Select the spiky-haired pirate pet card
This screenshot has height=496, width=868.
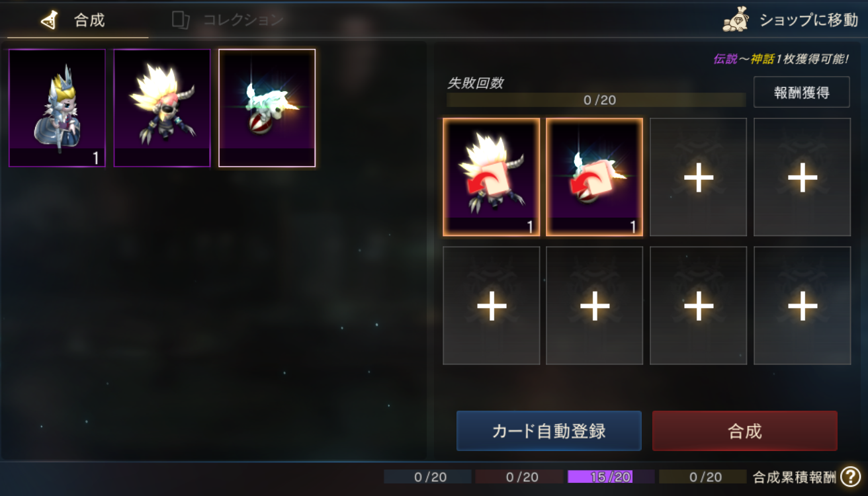pos(162,108)
